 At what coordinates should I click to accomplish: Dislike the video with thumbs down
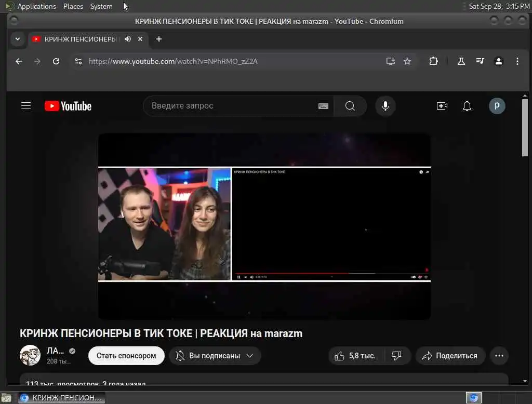(x=396, y=356)
